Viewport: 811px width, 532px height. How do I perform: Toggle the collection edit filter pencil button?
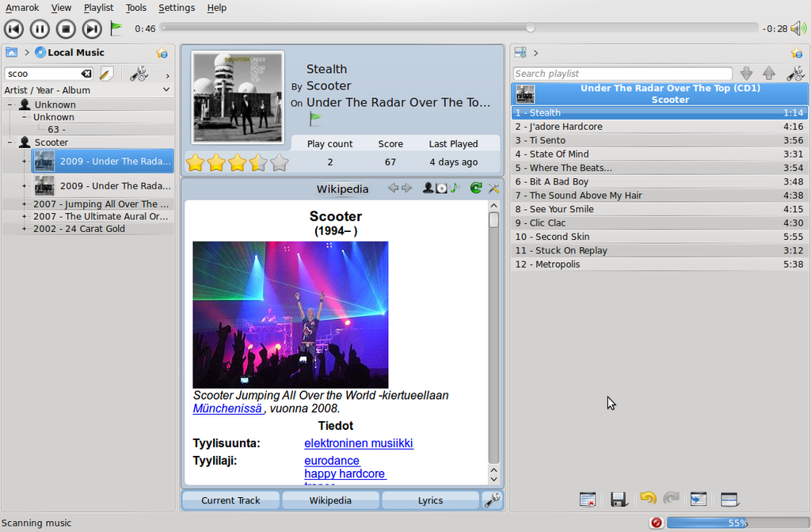click(x=106, y=74)
